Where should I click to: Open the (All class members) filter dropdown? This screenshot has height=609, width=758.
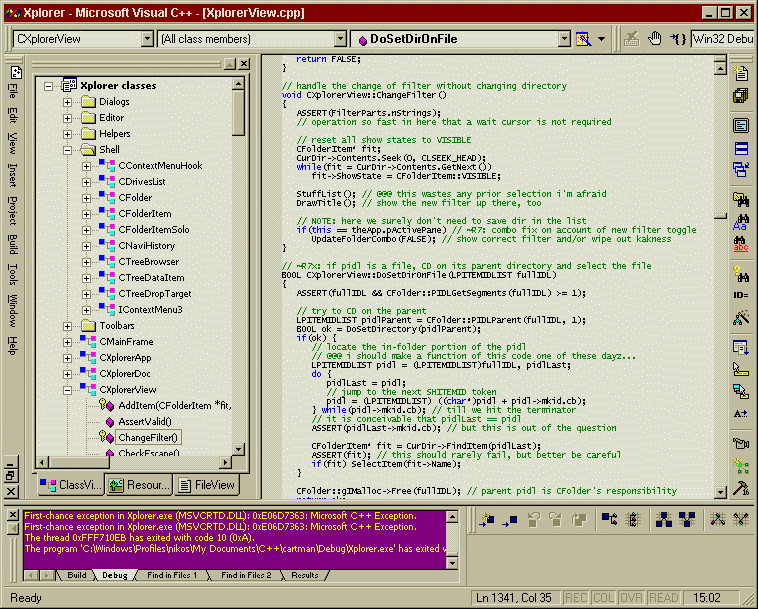pos(340,39)
